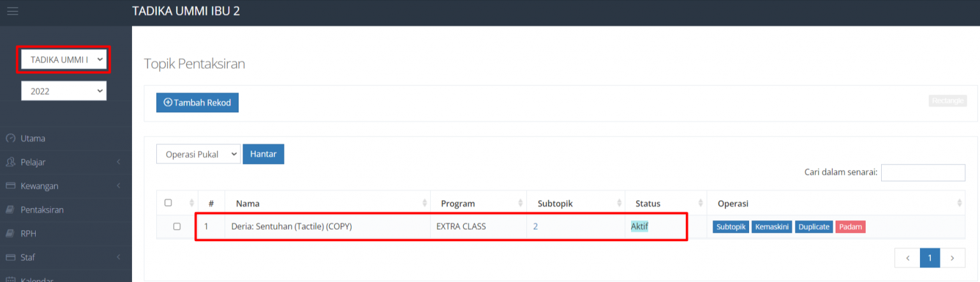Open the TADIKA UMMI school dropdown
This screenshot has height=282, width=980.
pos(64,59)
